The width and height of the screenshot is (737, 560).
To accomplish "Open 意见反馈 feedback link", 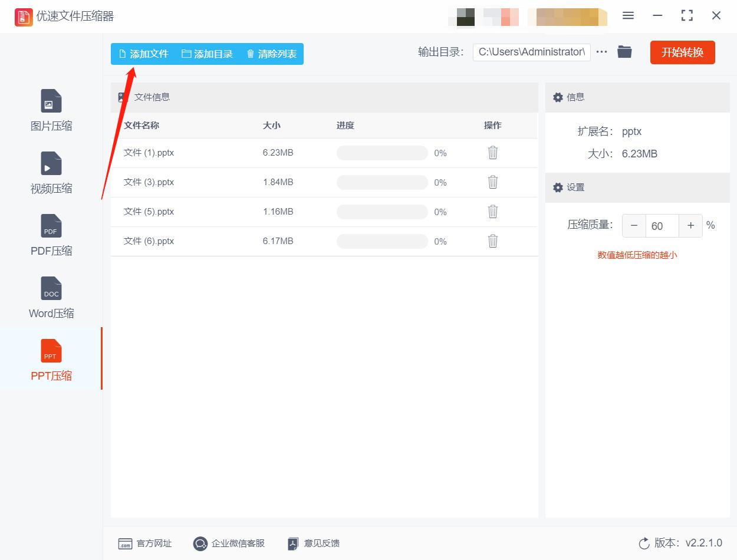I will coord(312,543).
